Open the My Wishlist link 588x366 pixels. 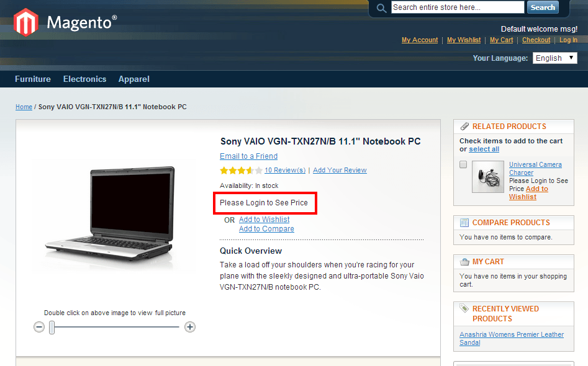point(464,40)
